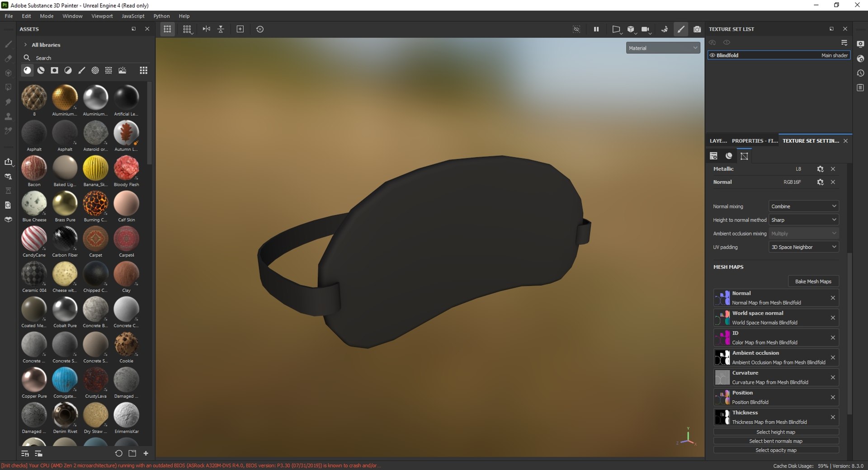Click Select opacity map button
The height and width of the screenshot is (470, 868).
[x=776, y=450]
